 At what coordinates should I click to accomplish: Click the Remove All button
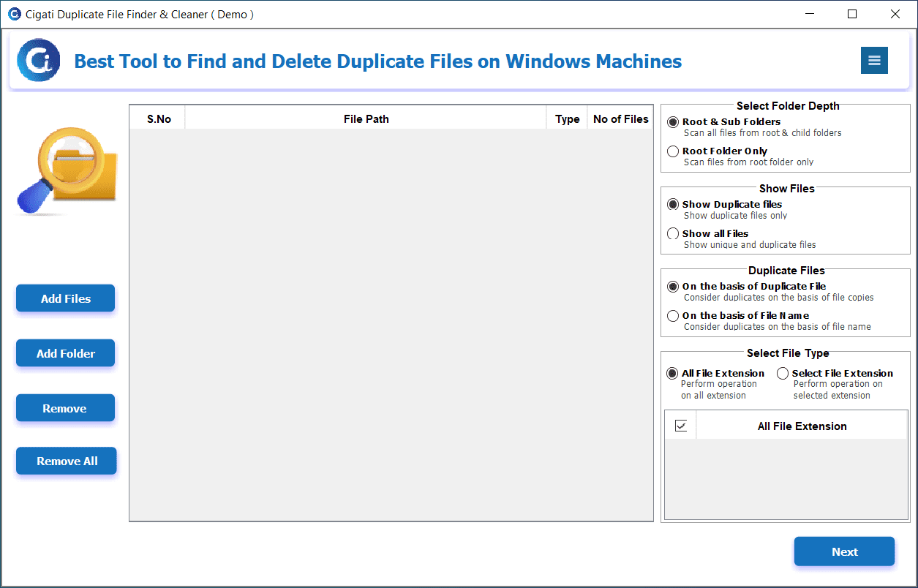coord(67,461)
